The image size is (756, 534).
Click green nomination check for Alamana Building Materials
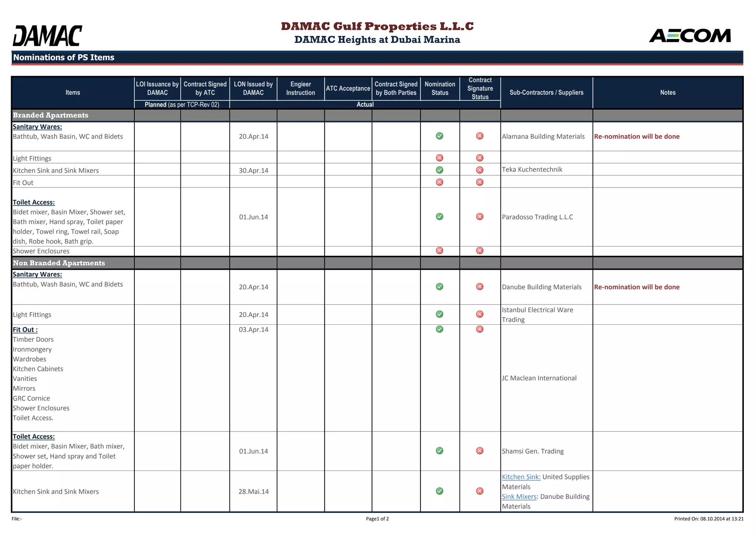[x=439, y=136]
